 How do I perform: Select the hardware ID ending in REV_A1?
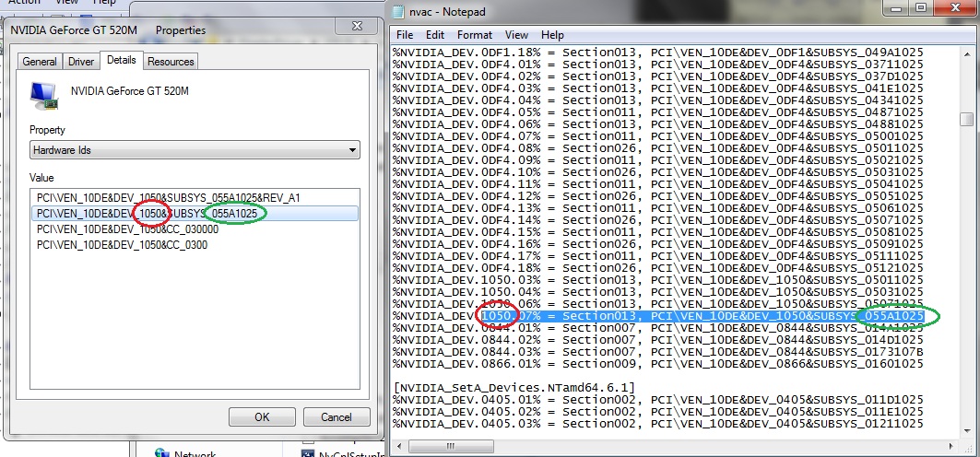pos(168,198)
